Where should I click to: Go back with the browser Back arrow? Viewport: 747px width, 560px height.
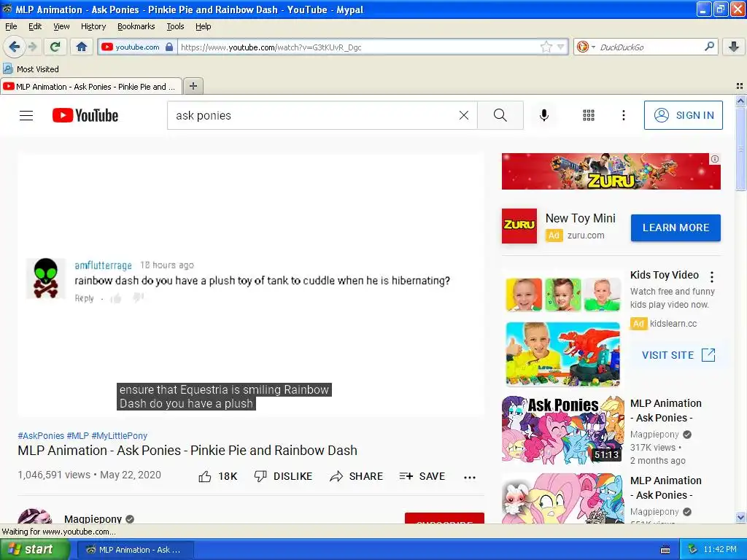(x=14, y=47)
